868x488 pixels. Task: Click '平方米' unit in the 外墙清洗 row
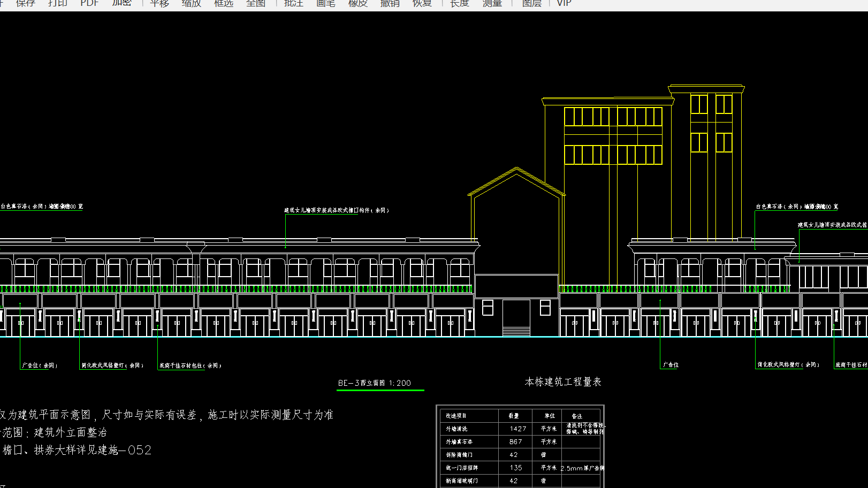tap(549, 429)
